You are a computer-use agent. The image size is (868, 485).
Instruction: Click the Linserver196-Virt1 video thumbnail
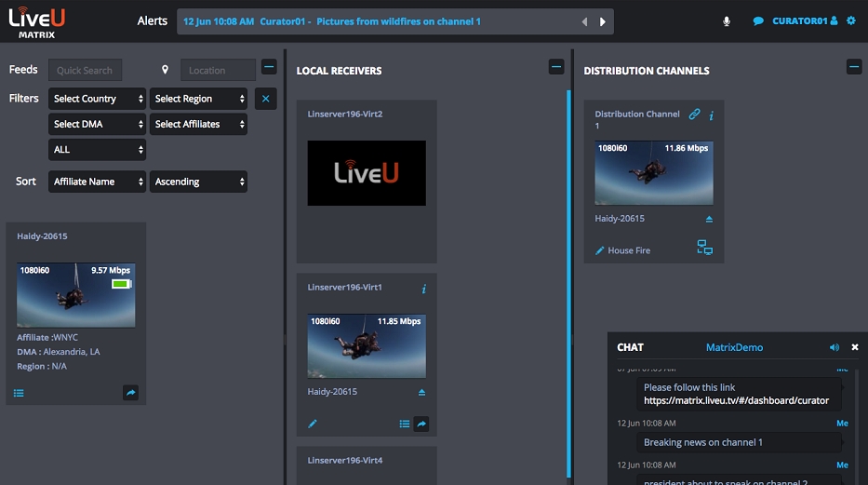[367, 346]
